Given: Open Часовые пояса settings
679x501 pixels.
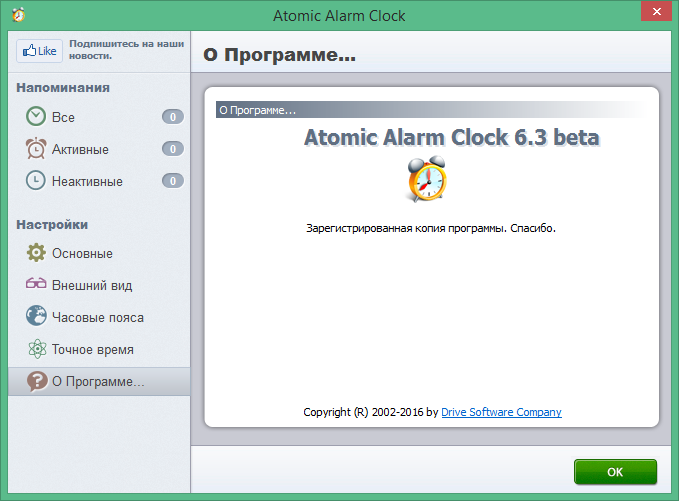Looking at the screenshot, I should pos(99,317).
